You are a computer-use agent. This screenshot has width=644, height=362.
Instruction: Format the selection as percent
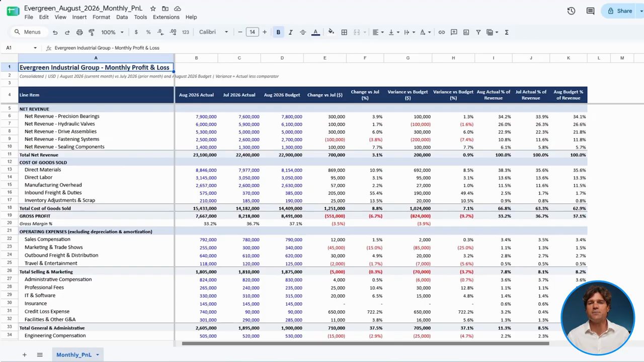pos(148,32)
